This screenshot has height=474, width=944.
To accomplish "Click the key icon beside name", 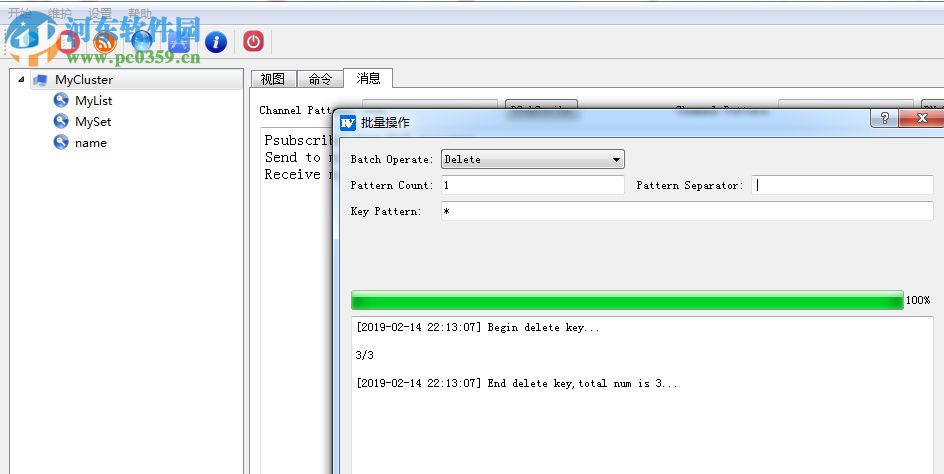I will [x=61, y=143].
